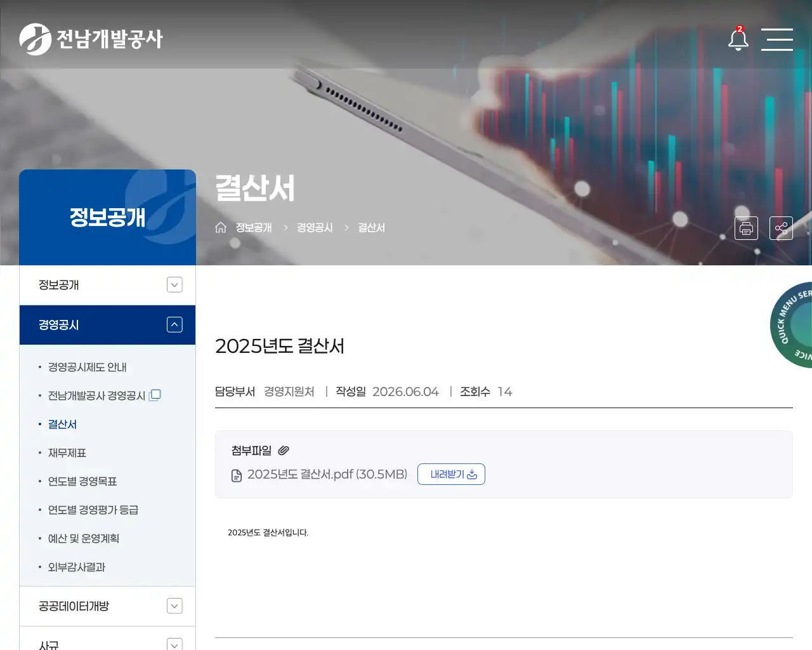Click the 2025년도 결산서 post title

coord(280,346)
